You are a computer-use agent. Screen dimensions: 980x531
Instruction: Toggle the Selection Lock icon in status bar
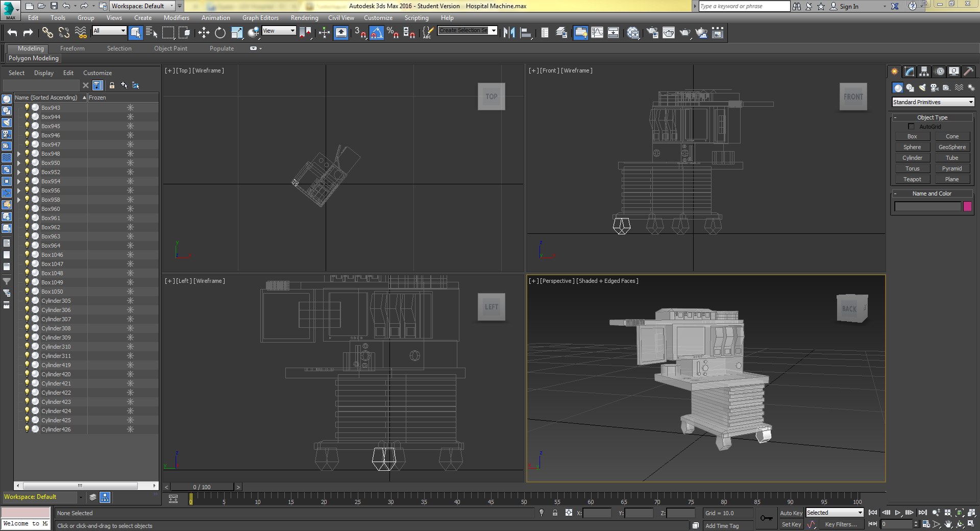[555, 513]
